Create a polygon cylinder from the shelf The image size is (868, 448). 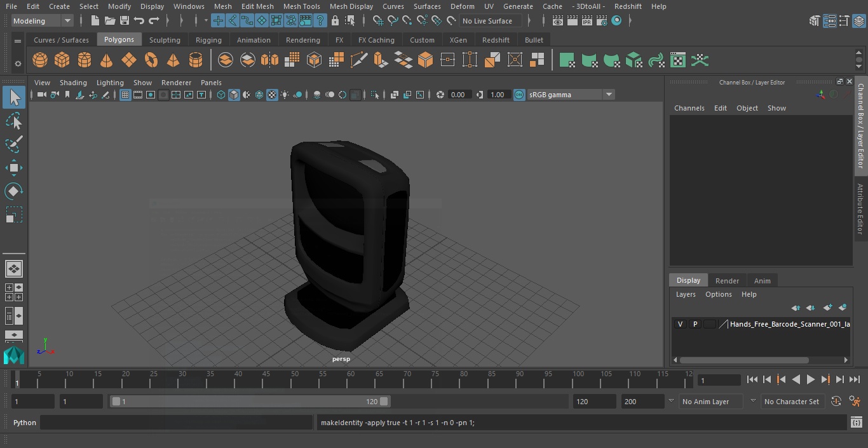(85, 60)
